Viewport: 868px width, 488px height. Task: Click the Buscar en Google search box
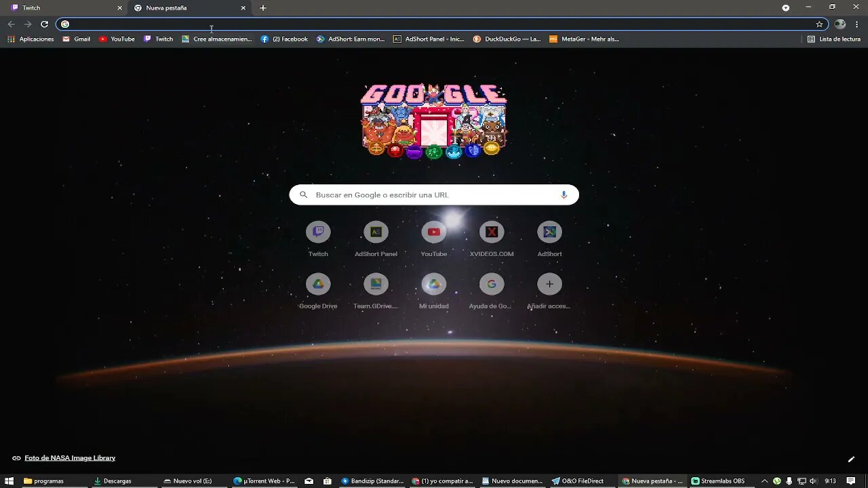[434, 195]
